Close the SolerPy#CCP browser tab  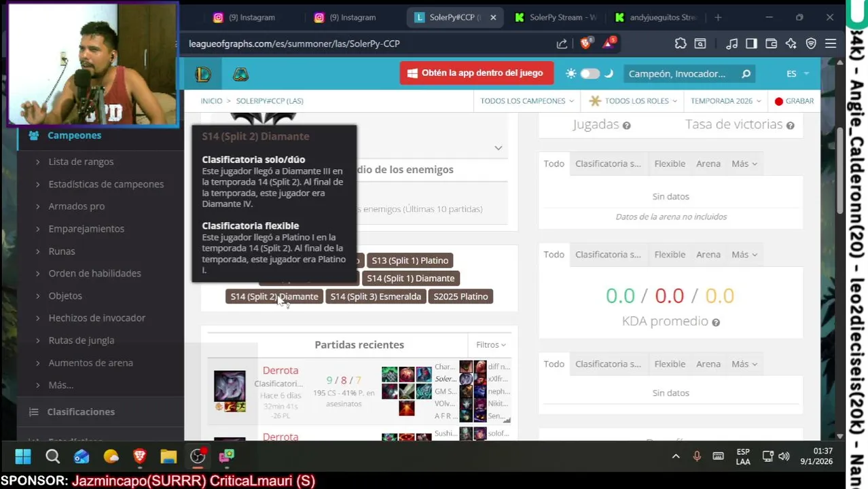coord(493,18)
